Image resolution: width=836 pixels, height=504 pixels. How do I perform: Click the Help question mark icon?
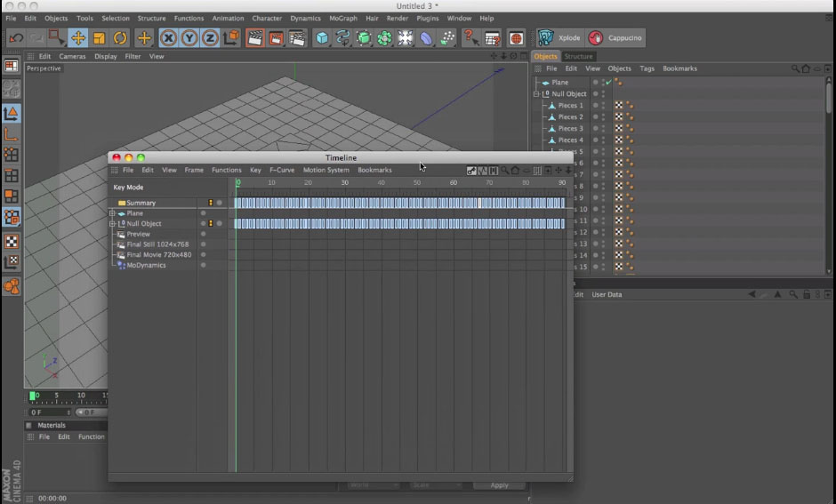[x=470, y=38]
